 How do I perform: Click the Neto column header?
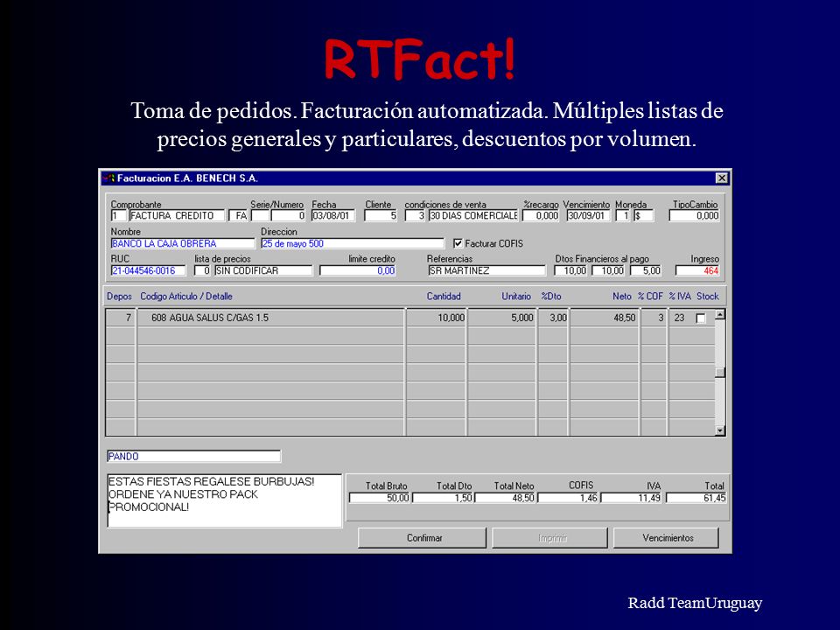(x=621, y=297)
